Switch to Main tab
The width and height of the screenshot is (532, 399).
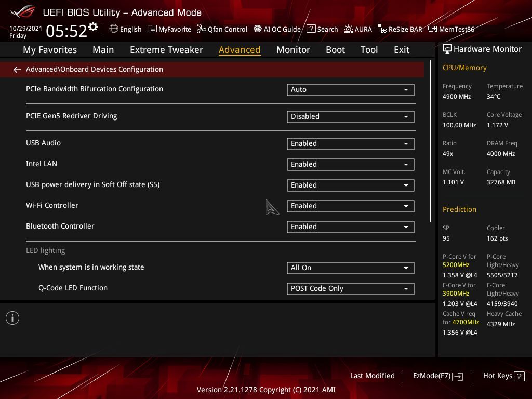(103, 50)
